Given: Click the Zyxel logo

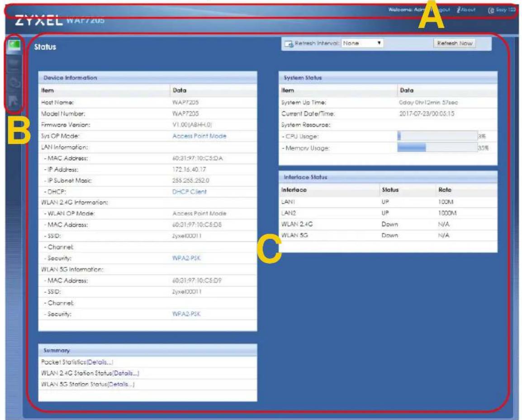Looking at the screenshot, I should [x=38, y=20].
